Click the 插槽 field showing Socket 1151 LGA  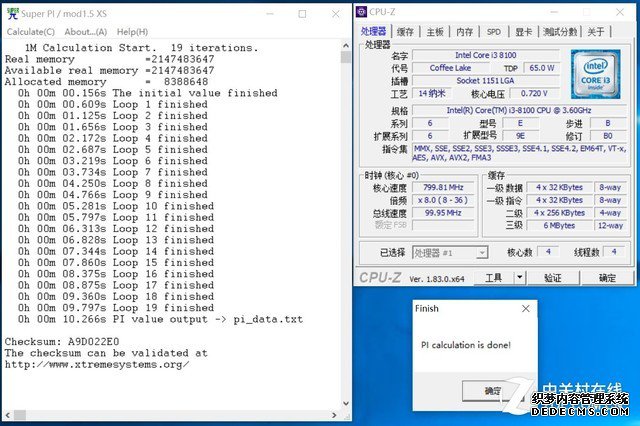486,81
